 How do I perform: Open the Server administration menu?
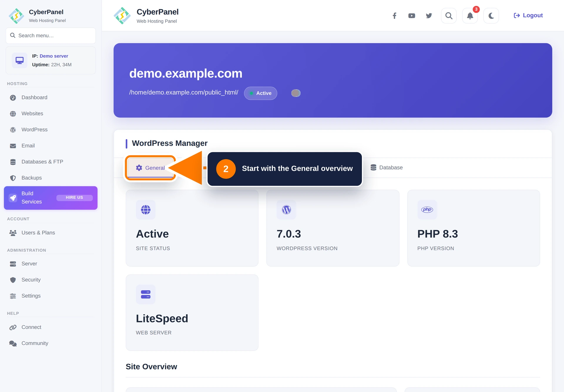51,264
